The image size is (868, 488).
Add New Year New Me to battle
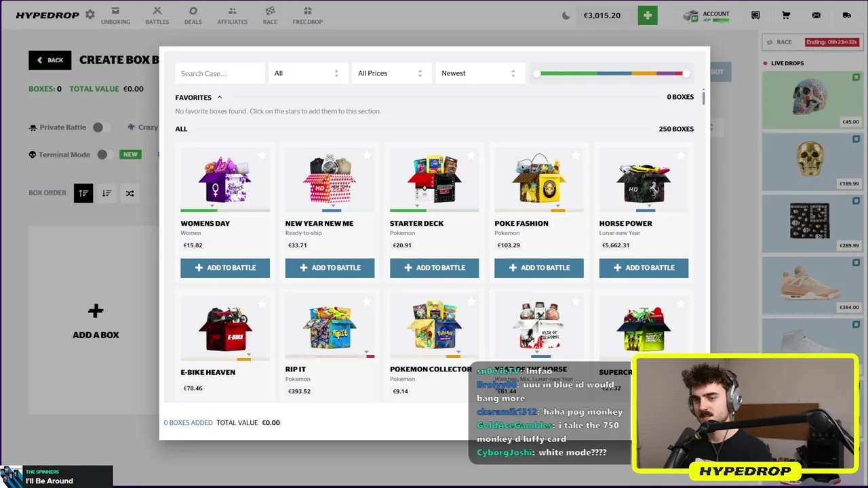tap(330, 268)
